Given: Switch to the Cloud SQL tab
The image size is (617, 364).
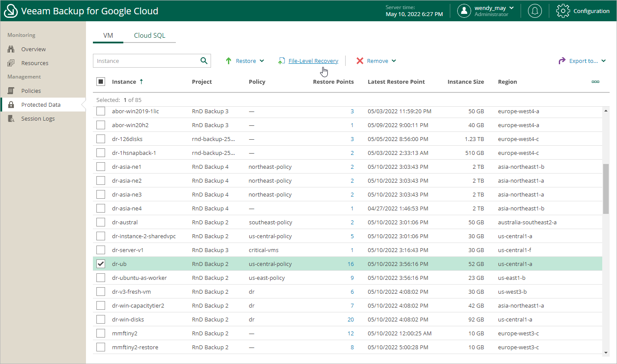Looking at the screenshot, I should (x=149, y=36).
